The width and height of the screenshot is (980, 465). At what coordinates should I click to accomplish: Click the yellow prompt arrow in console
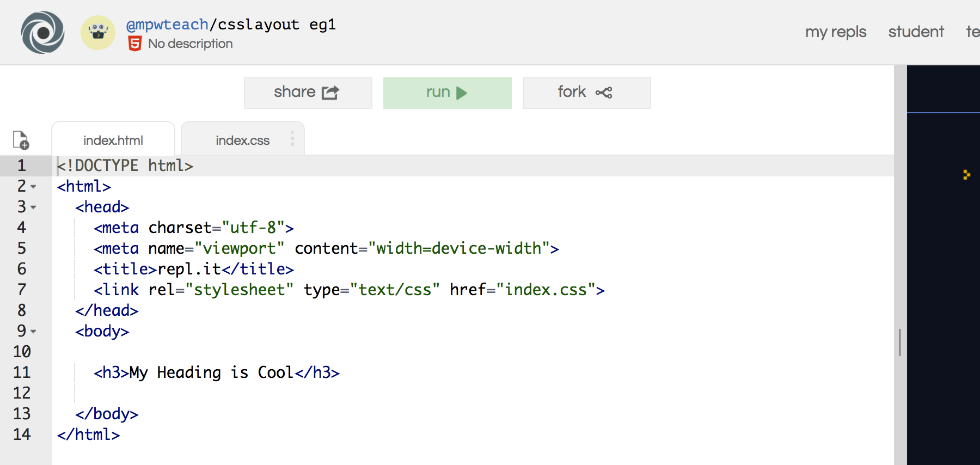[x=966, y=175]
